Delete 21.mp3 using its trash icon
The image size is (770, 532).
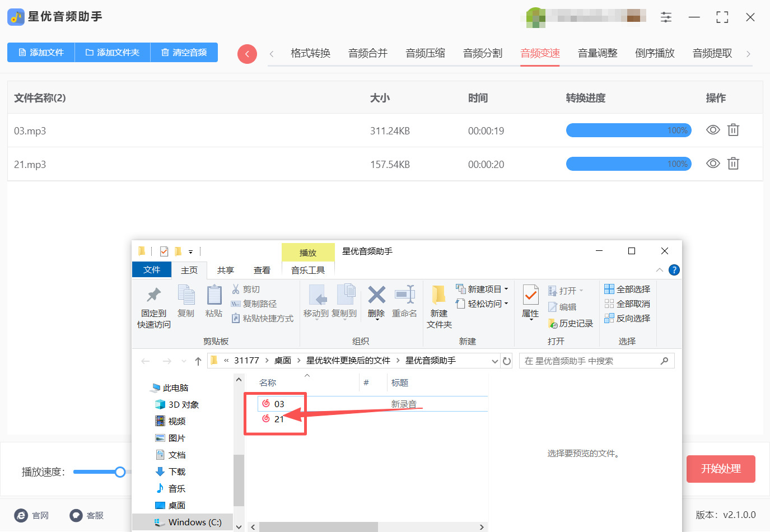tap(733, 164)
